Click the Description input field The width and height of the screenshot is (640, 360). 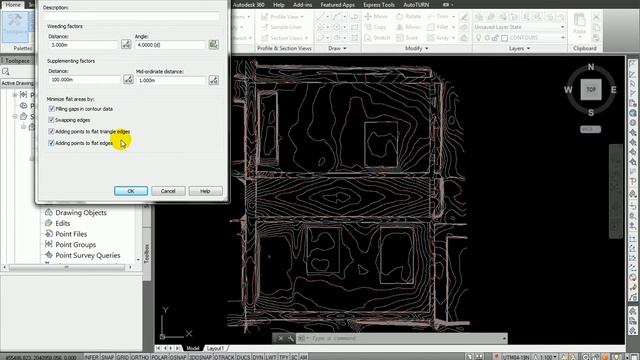pyautogui.click(x=131, y=16)
